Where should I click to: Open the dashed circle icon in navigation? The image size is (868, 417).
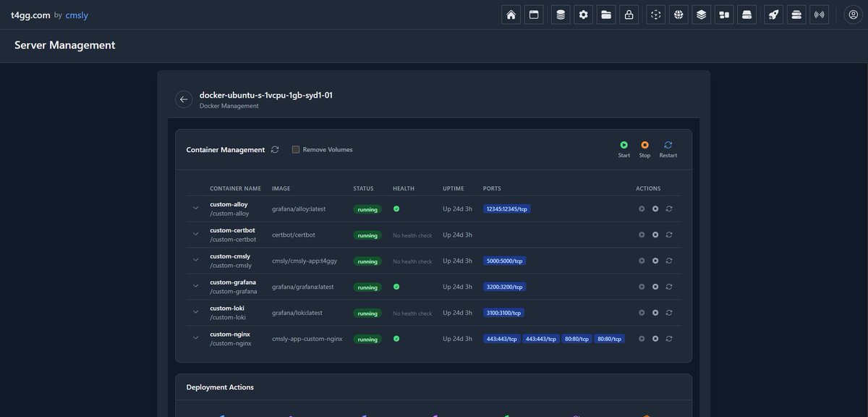click(655, 14)
